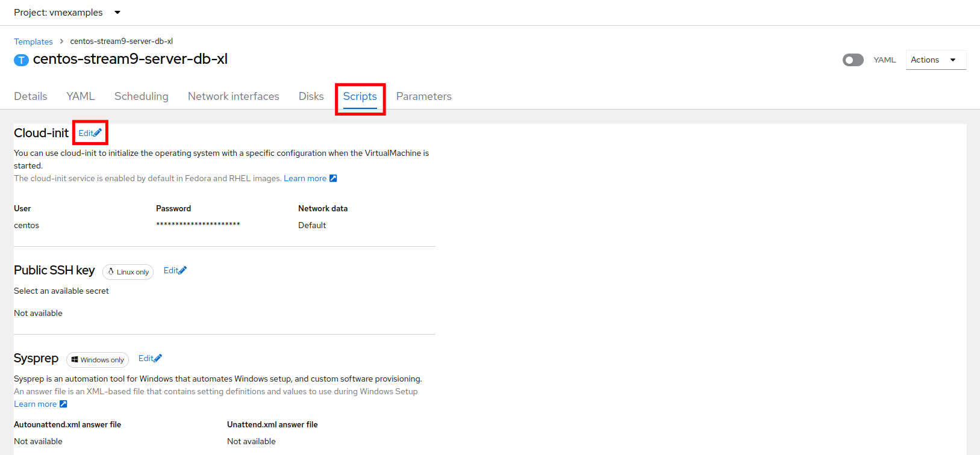Click the Sysprep Edit pencil icon

(x=158, y=359)
